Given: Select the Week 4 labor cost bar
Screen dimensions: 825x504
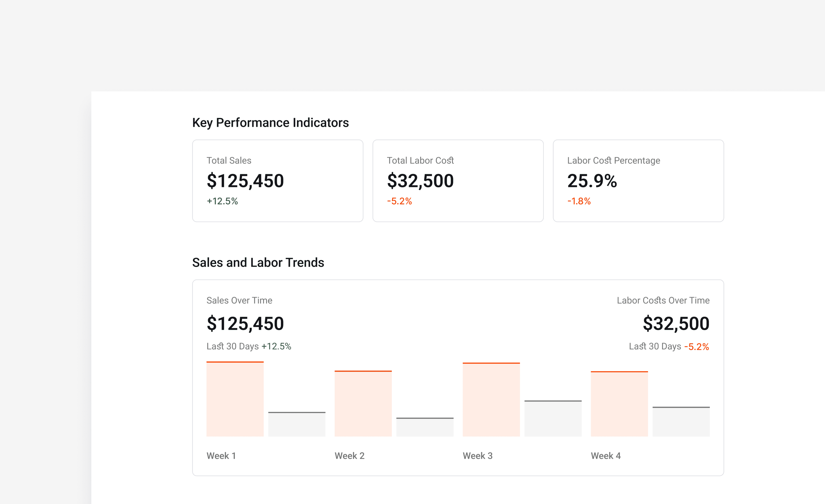Looking at the screenshot, I should [681, 422].
